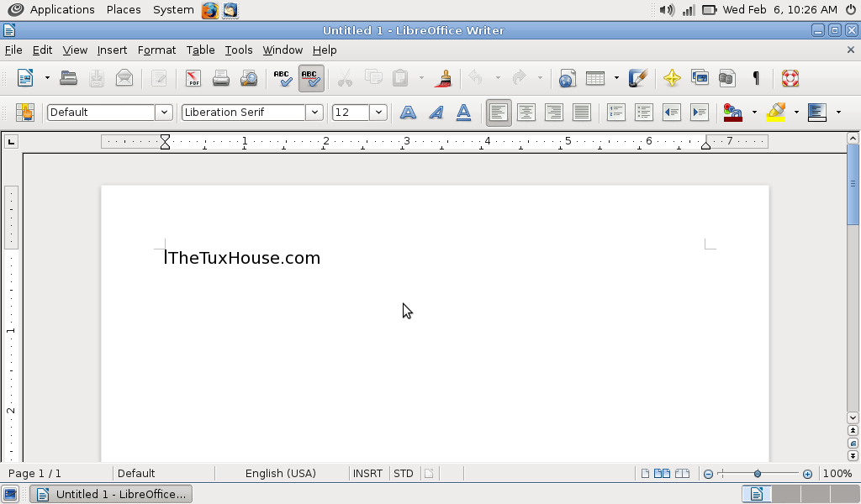The height and width of the screenshot is (504, 861).
Task: Open the Navigator star icon
Action: [672, 78]
